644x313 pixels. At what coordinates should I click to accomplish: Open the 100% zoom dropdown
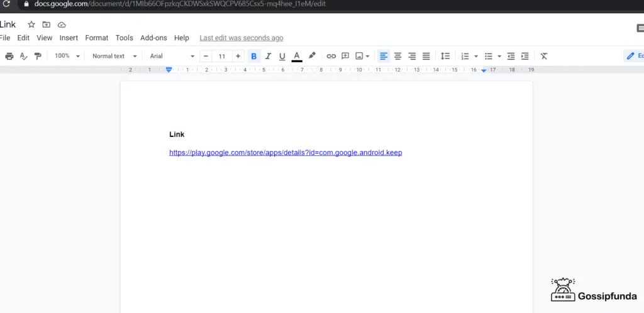[x=67, y=56]
